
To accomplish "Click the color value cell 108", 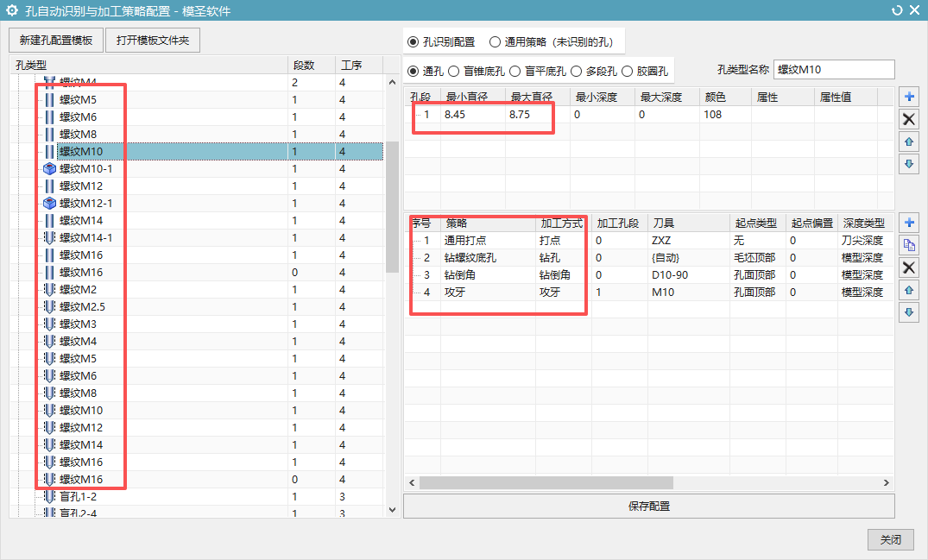I will (726, 114).
